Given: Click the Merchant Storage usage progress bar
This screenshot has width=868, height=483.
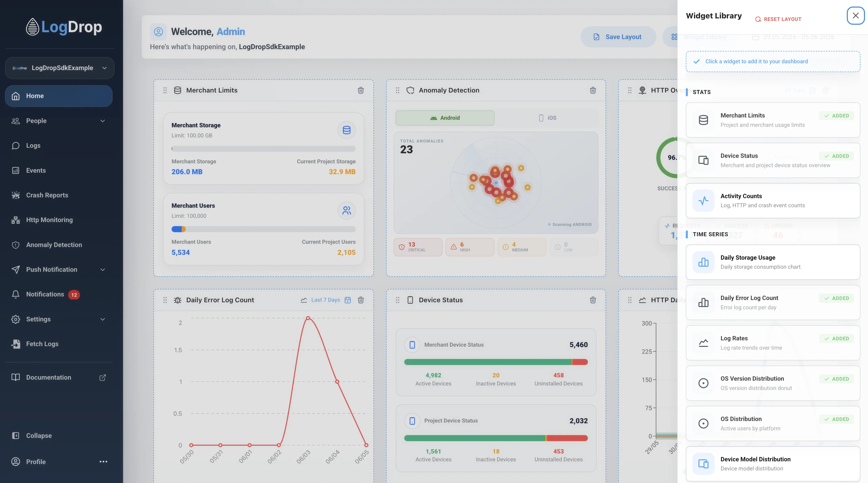Looking at the screenshot, I should [x=263, y=149].
